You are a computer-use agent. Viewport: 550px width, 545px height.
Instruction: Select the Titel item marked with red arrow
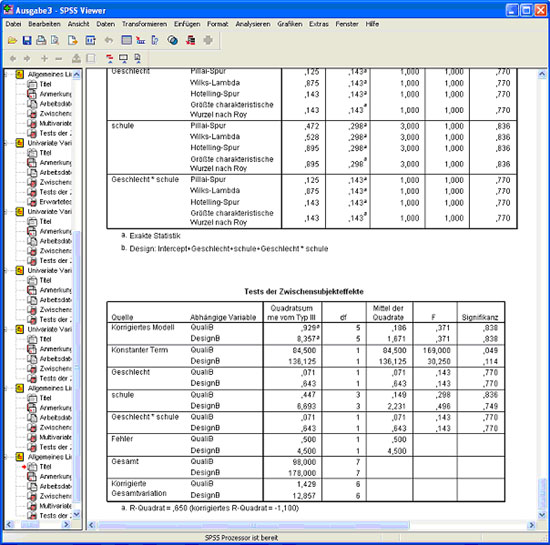45,467
